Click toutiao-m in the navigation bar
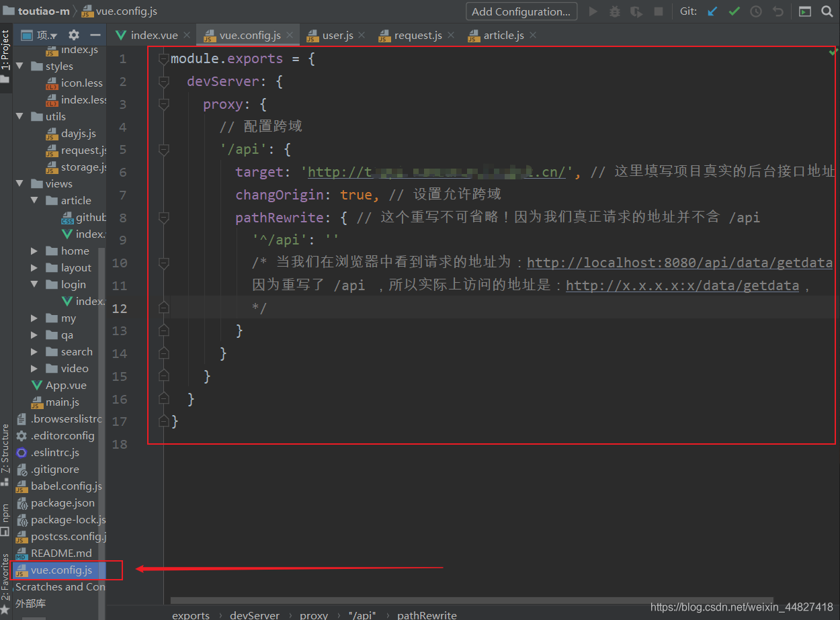 click(44, 11)
